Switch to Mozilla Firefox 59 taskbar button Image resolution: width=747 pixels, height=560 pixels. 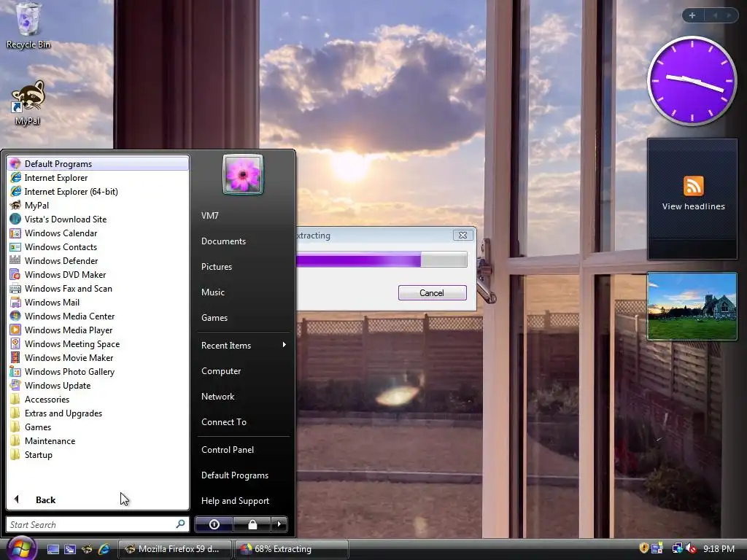click(175, 549)
